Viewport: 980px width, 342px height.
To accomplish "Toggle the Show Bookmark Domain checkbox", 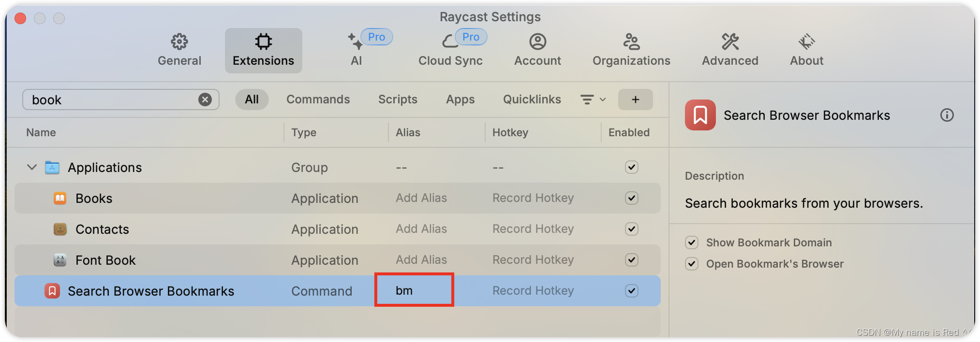I will (x=692, y=242).
